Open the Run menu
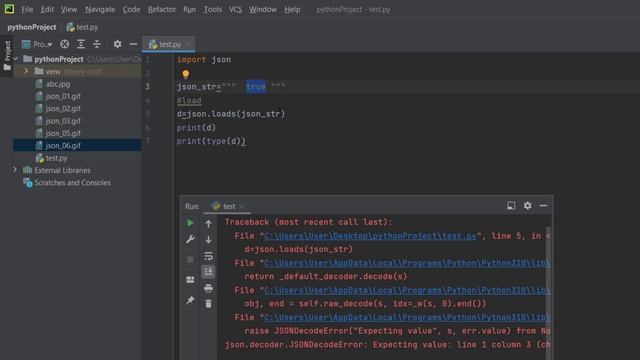Viewport: 640px width, 360px height. pyautogui.click(x=189, y=9)
